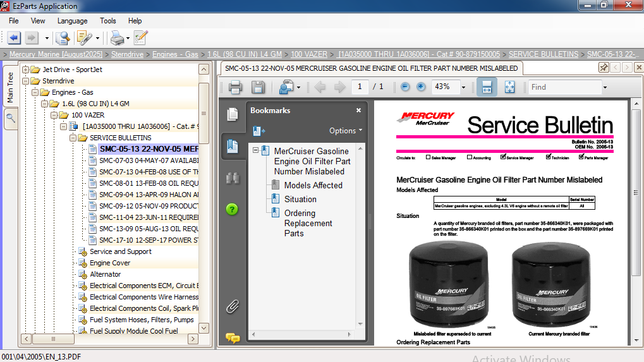
Task: Close the Bookmarks panel
Action: 358,111
